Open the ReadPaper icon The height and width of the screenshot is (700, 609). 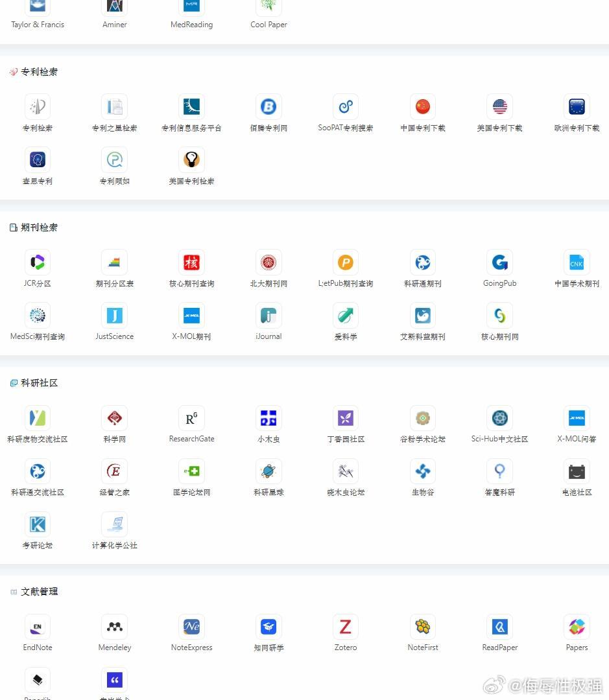[500, 626]
